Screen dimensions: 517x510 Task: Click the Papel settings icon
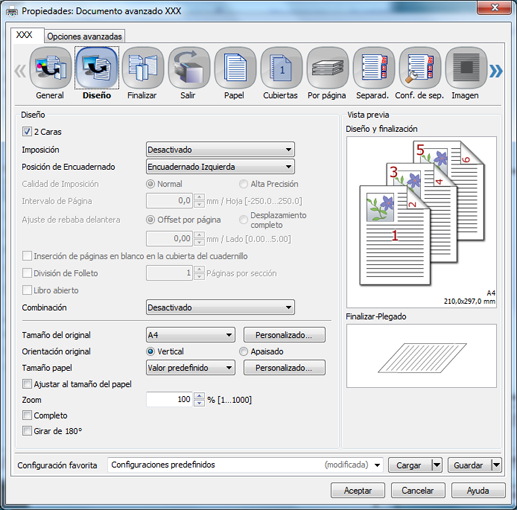tap(235, 68)
